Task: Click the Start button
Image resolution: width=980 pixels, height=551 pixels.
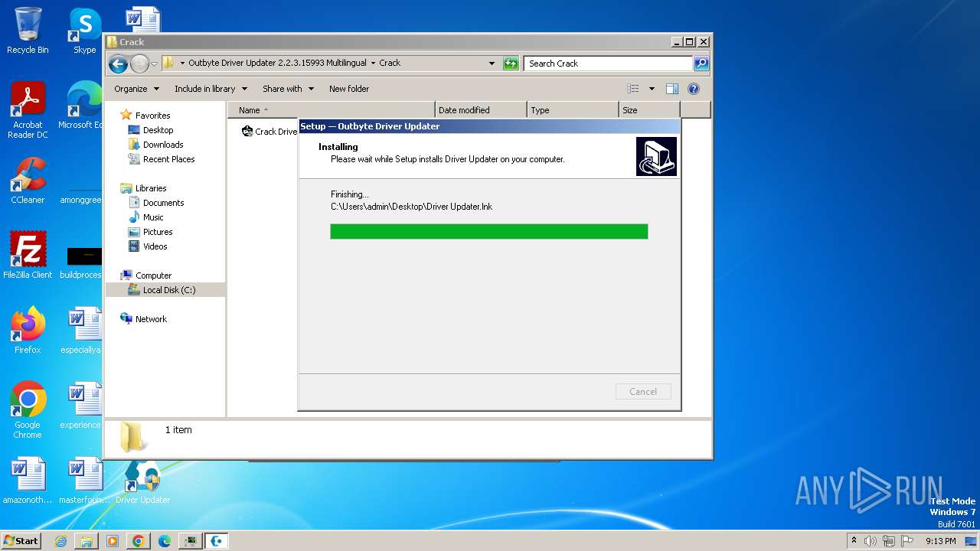Action: (x=21, y=541)
